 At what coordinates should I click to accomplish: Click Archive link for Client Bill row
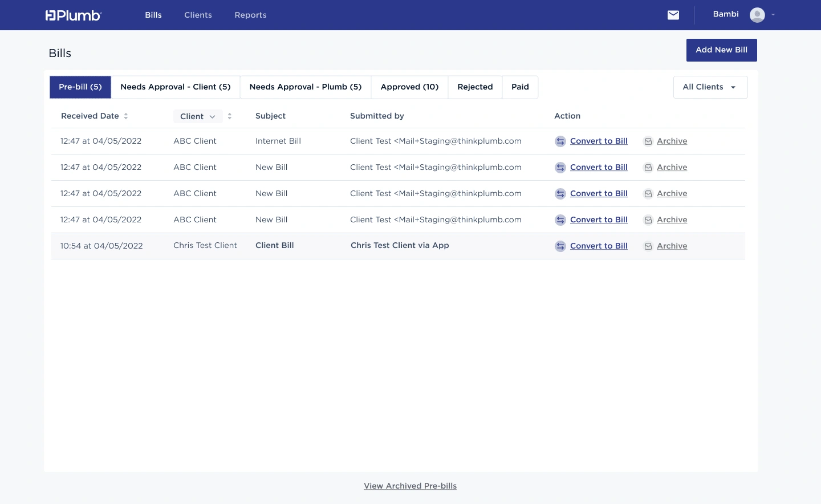(672, 246)
